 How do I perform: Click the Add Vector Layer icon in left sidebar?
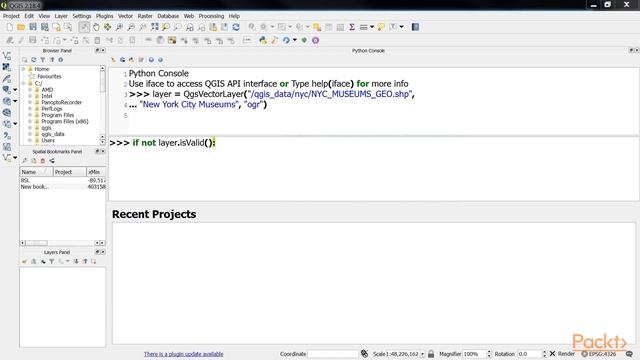[x=7, y=56]
